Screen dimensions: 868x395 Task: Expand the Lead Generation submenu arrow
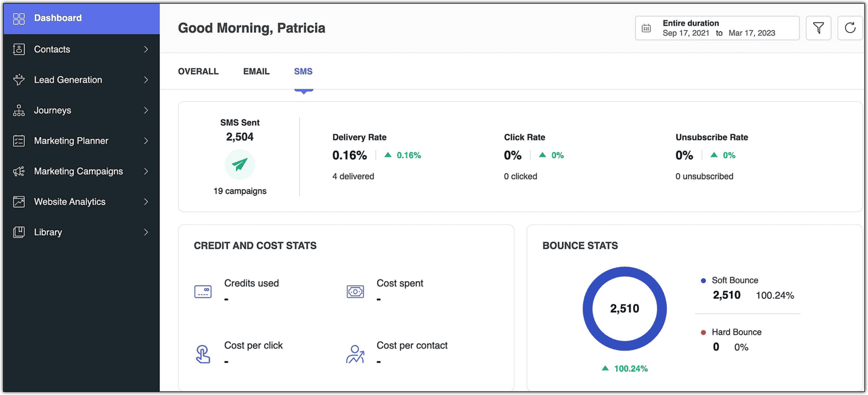coord(146,80)
